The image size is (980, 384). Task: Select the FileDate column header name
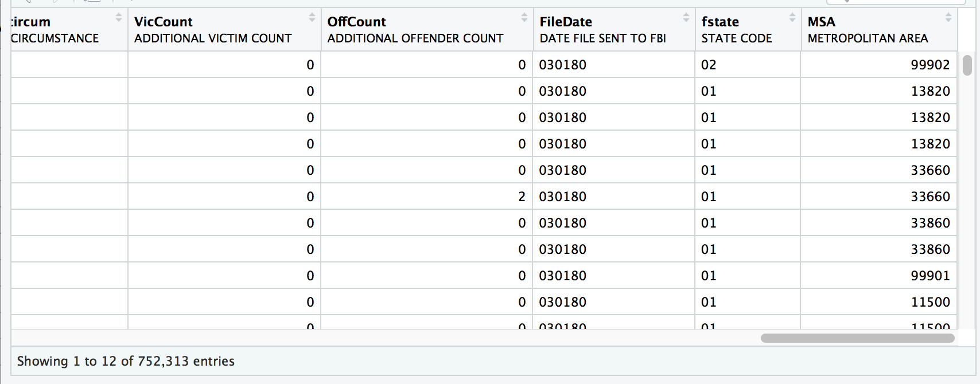point(565,22)
